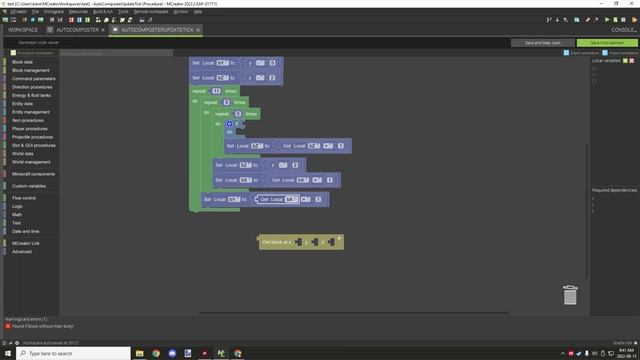The width and height of the screenshot is (640, 360).
Task: Click the first green workspace toolbar icon
Action: pos(5,20)
